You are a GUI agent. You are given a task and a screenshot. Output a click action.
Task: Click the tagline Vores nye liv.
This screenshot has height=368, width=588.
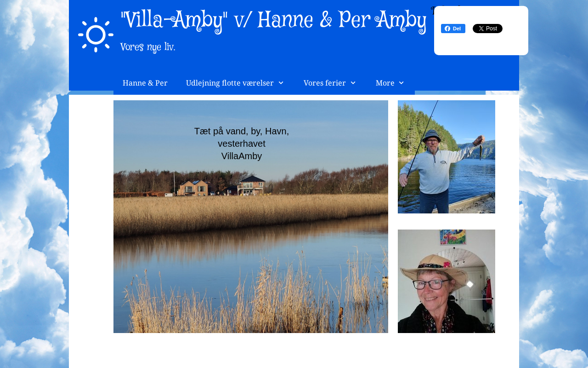(x=148, y=47)
